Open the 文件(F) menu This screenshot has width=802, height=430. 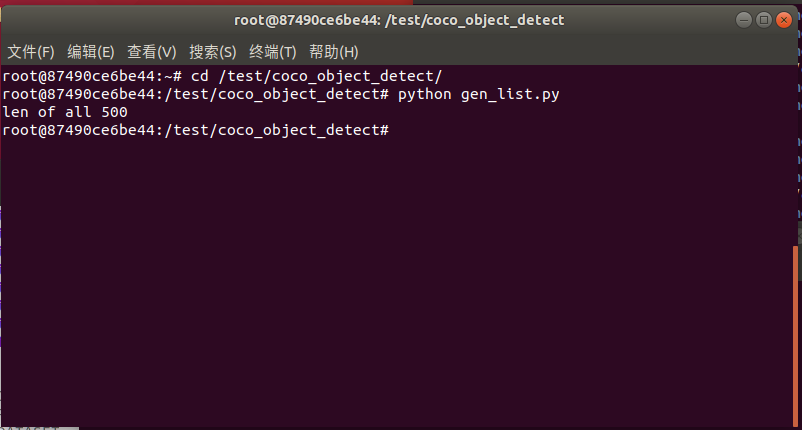click(31, 52)
